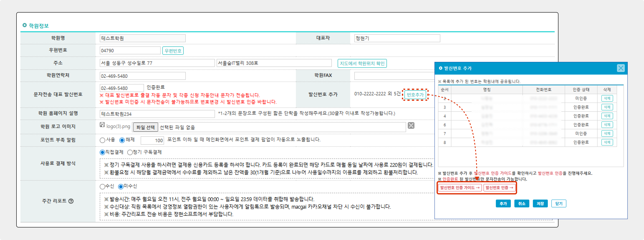This screenshot has height=240, width=644.
Task: Select the 사용 radio for point alert
Action: point(102,140)
